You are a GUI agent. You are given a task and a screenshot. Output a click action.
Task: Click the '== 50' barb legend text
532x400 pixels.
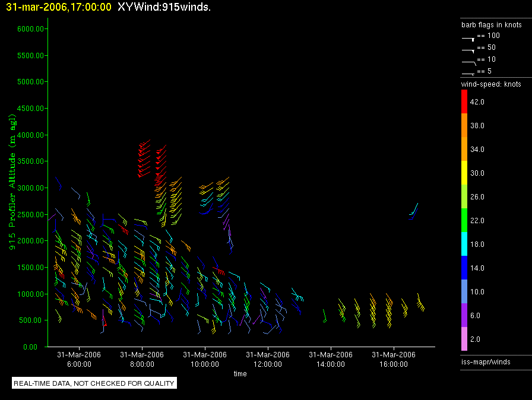486,47
